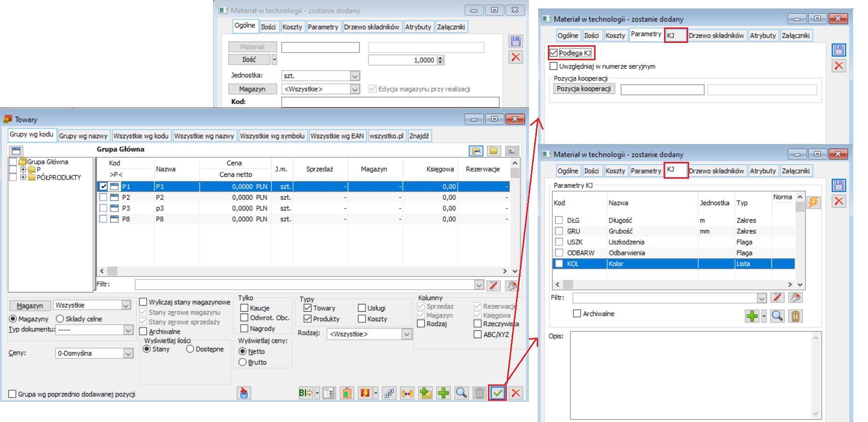Click the Magazyn button in Towary filters
The width and height of the screenshot is (868, 422).
pos(30,305)
